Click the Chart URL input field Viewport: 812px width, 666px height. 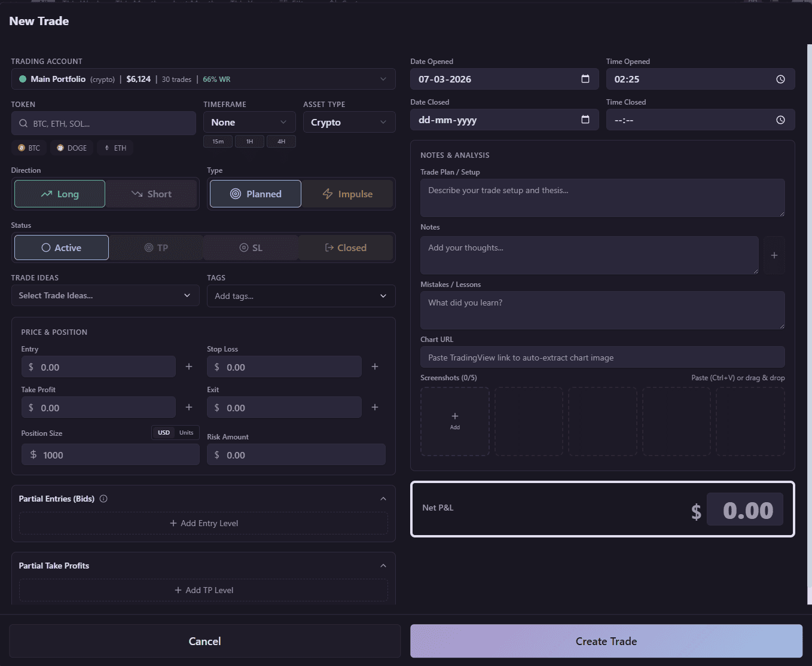pos(602,357)
